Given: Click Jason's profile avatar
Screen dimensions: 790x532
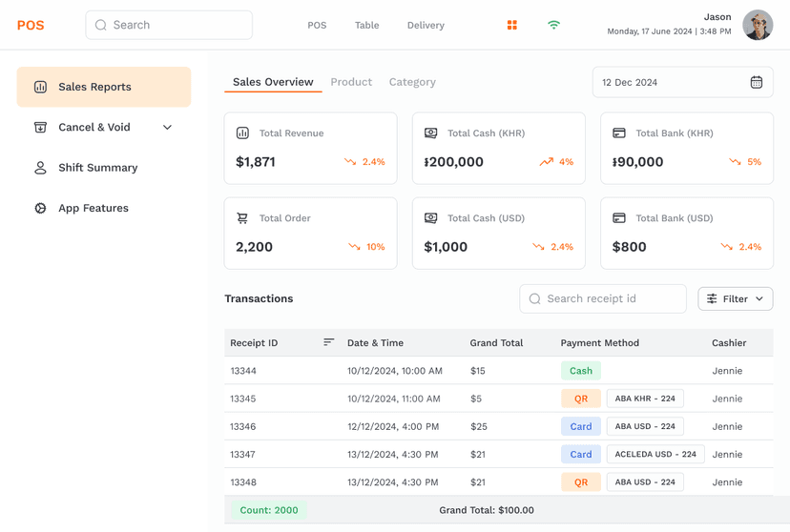Looking at the screenshot, I should 758,26.
